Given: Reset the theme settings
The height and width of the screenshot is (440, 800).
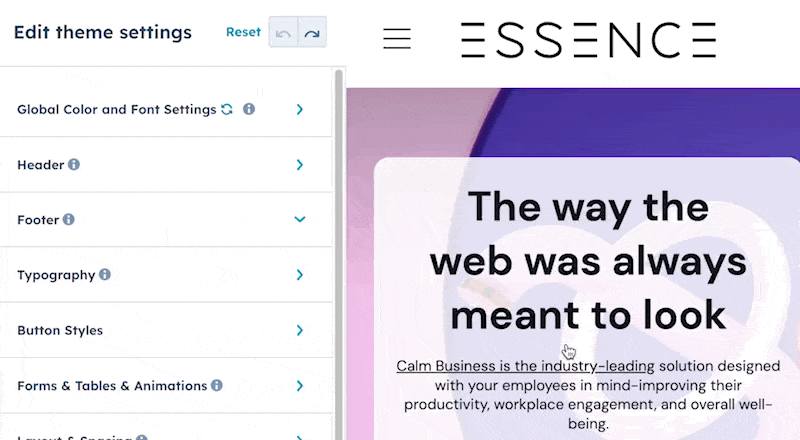Looking at the screenshot, I should coord(243,32).
